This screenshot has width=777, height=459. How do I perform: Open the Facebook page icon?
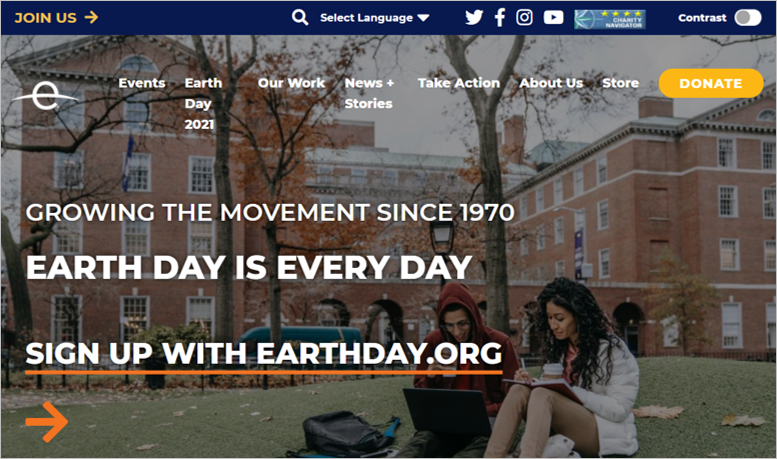click(x=500, y=18)
